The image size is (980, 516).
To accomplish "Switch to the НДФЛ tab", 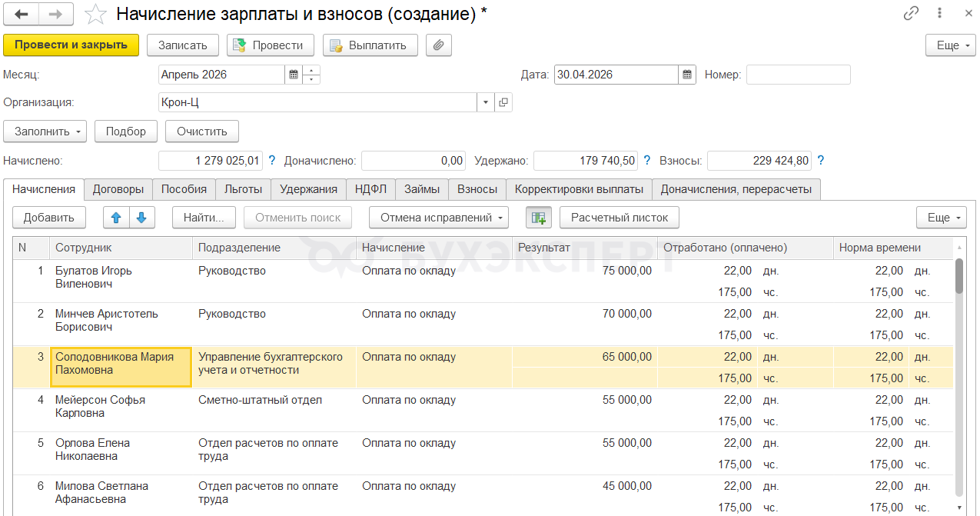I will coord(371,189).
